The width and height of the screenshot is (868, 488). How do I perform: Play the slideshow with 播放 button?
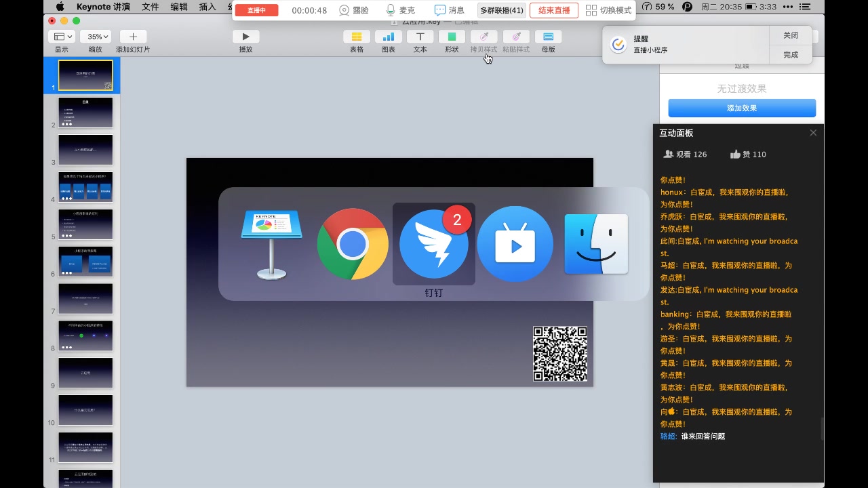[245, 37]
